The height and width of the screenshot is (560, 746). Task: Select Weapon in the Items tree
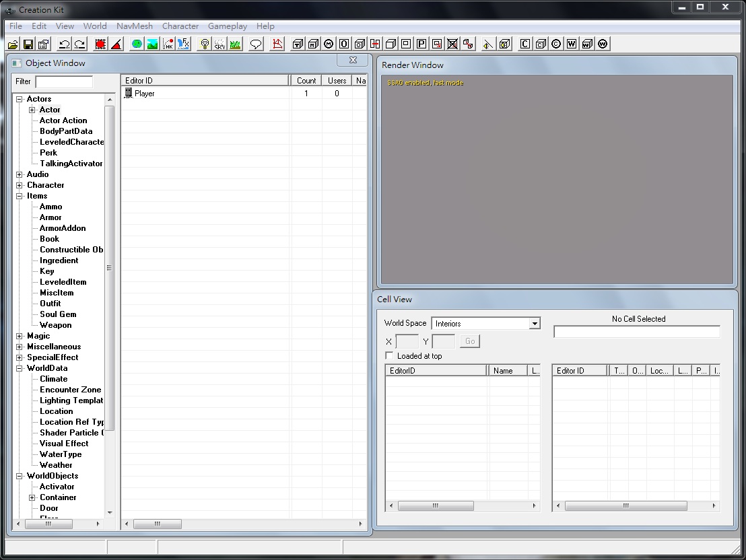56,326
